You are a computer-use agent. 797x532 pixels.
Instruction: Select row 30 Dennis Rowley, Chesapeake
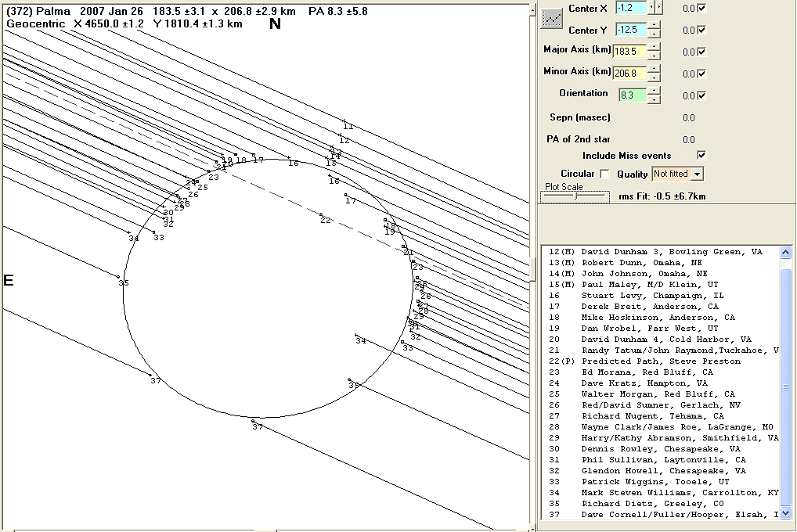click(660, 448)
